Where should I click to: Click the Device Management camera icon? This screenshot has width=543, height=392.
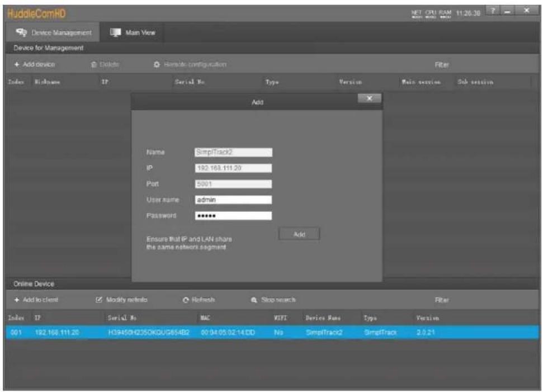(21, 32)
